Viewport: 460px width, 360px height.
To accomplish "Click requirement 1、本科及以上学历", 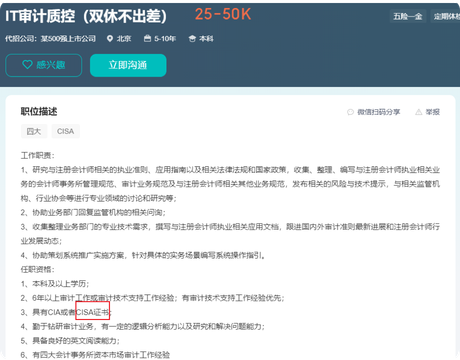I will (55, 284).
